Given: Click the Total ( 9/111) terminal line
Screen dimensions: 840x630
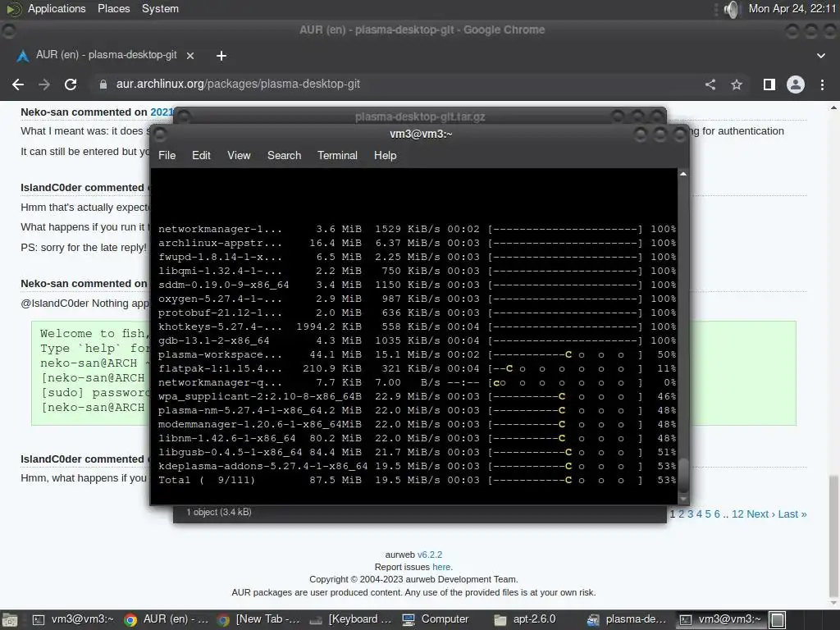Looking at the screenshot, I should point(417,480).
